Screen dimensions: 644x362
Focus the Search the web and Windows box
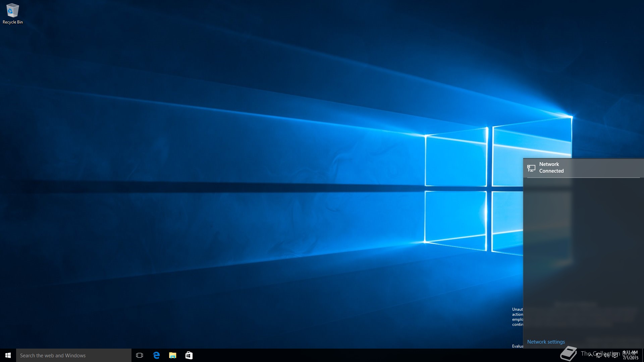(x=74, y=355)
